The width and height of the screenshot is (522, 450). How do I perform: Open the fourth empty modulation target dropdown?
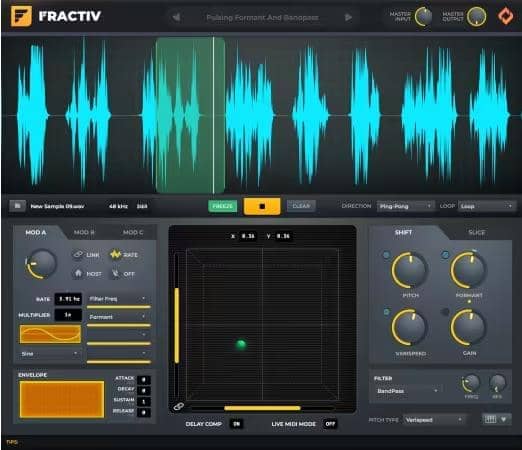click(x=118, y=353)
